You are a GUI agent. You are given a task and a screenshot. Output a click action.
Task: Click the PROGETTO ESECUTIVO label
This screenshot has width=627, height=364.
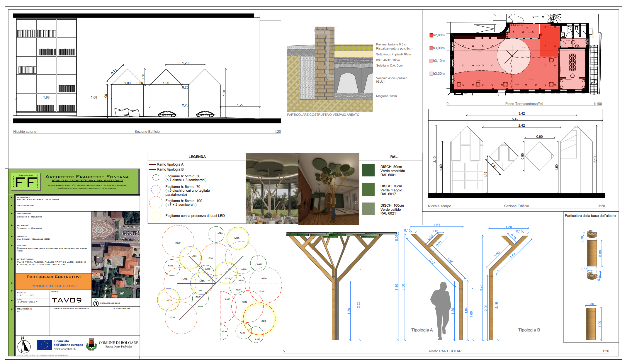pyautogui.click(x=55, y=286)
